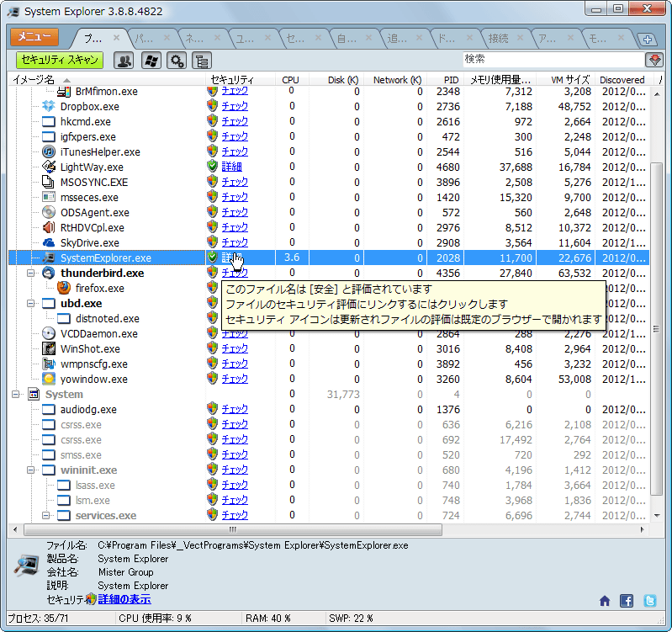
Task: Switch to the ネ... tab
Action: coord(194,39)
